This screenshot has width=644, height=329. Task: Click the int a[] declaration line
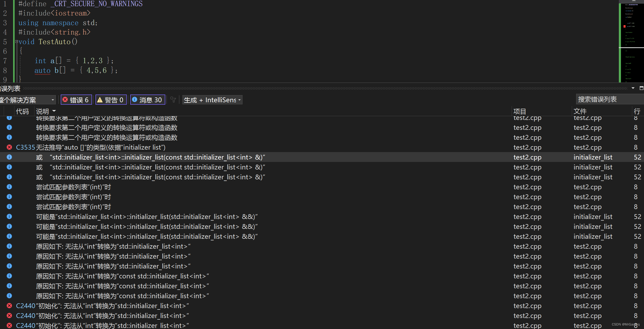74,61
